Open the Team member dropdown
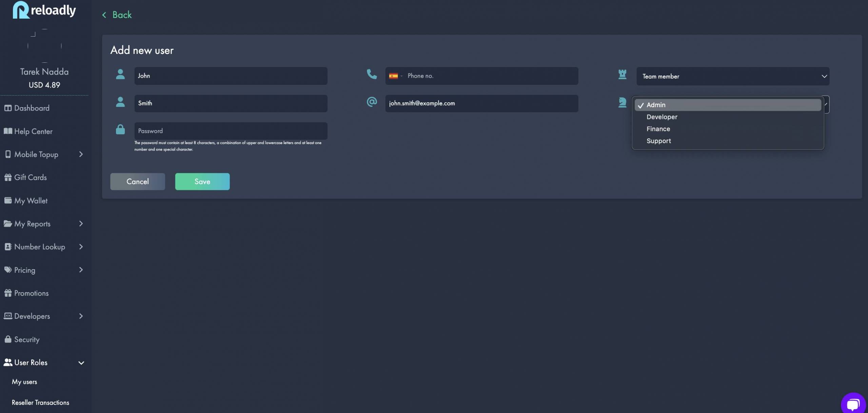Image resolution: width=868 pixels, height=413 pixels. [732, 76]
